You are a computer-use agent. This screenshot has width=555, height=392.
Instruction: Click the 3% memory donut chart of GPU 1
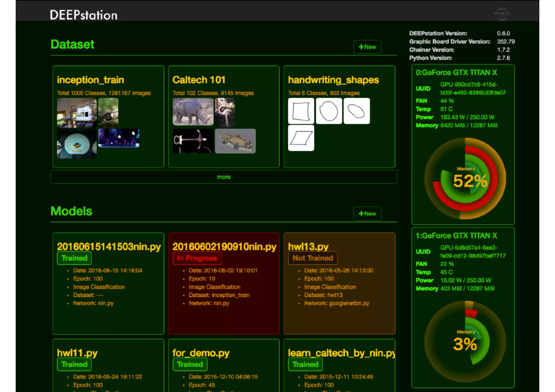click(465, 342)
